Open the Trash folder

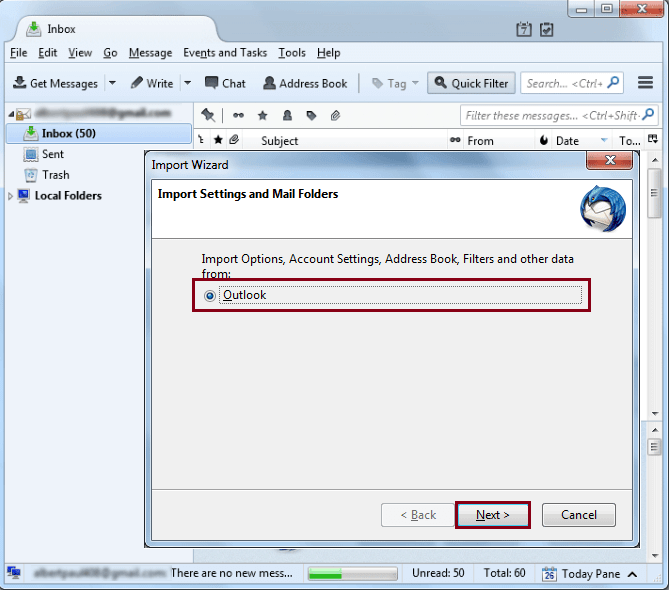55,175
